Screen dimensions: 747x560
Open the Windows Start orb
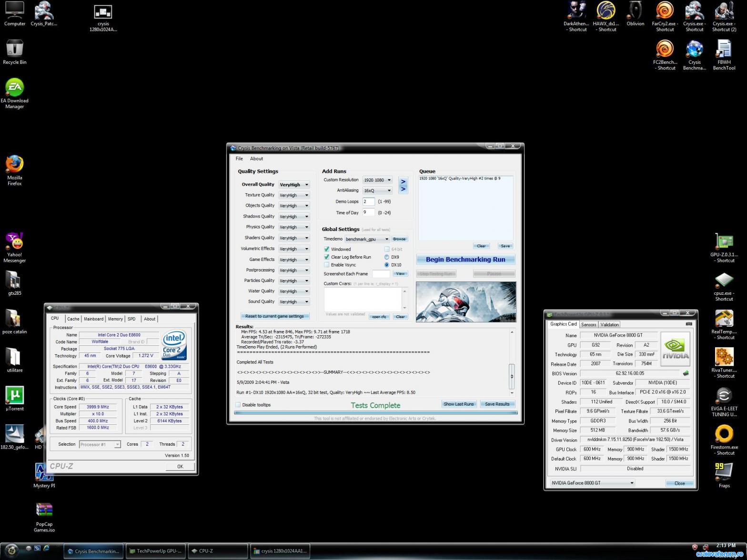click(x=11, y=550)
